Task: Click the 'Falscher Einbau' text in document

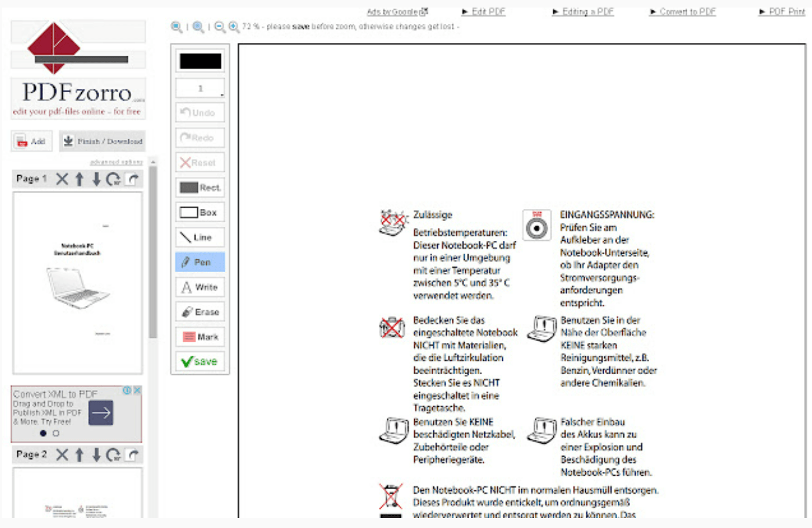Action: click(x=593, y=422)
